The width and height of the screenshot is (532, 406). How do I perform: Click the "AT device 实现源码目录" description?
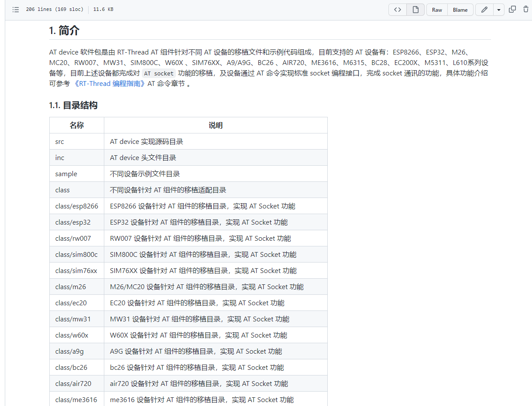coord(147,141)
